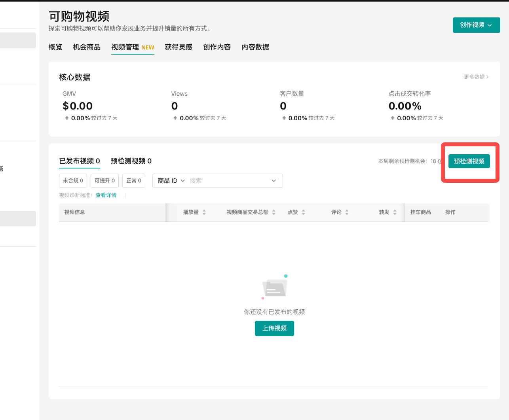Sort table by 播放量 column
This screenshot has height=420, width=509.
tap(204, 212)
